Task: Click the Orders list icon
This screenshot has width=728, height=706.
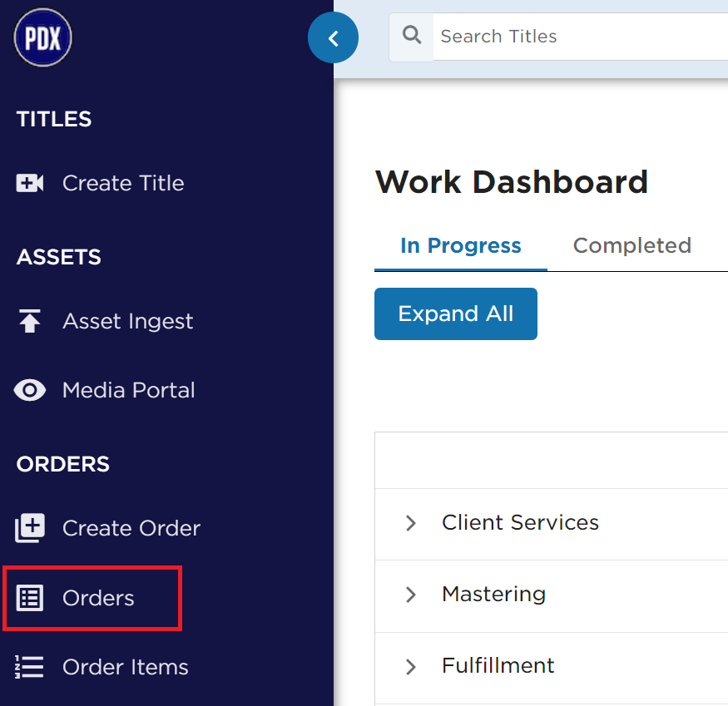Action: click(30, 598)
